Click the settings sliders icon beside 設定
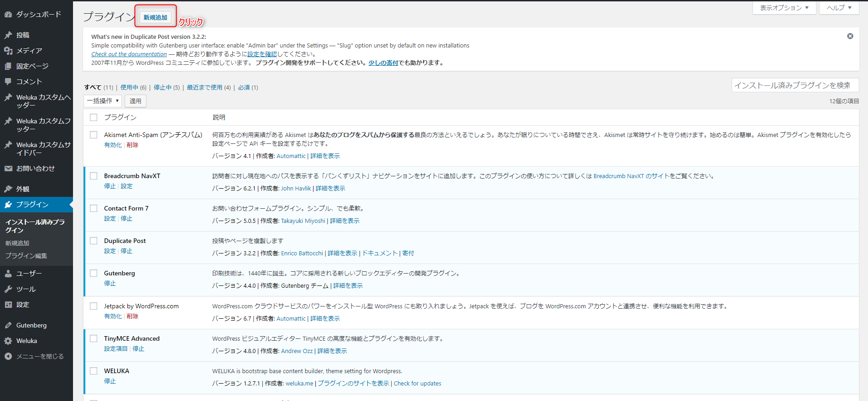The width and height of the screenshot is (868, 401). point(8,305)
